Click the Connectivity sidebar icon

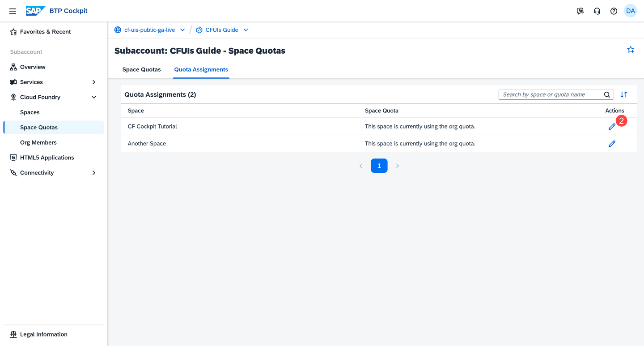[13, 173]
